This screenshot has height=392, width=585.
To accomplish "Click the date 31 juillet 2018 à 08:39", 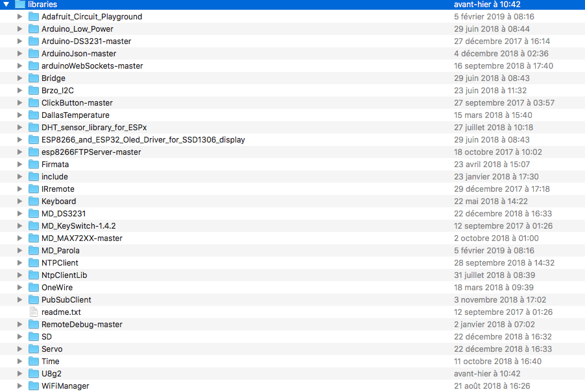I will (x=494, y=275).
